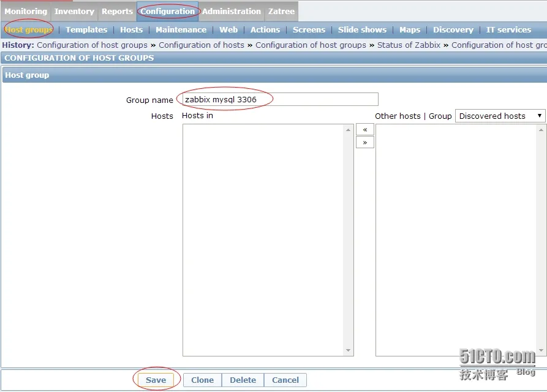Open Web scenario configuration
This screenshot has width=547, height=392.
click(228, 29)
